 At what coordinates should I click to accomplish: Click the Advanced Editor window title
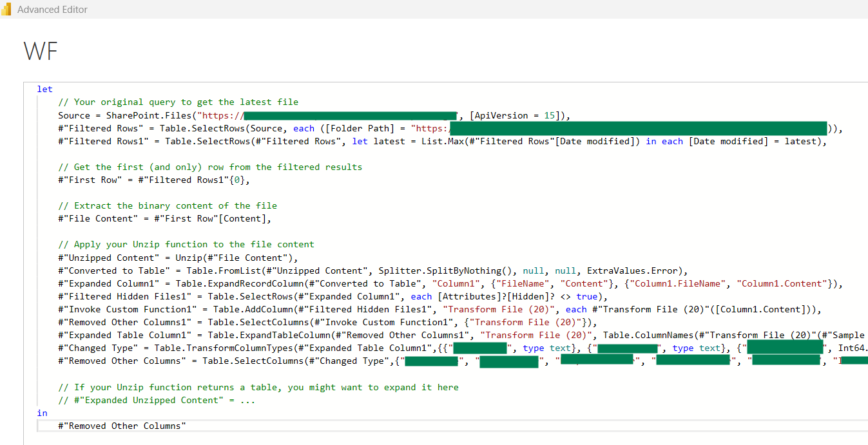52,10
